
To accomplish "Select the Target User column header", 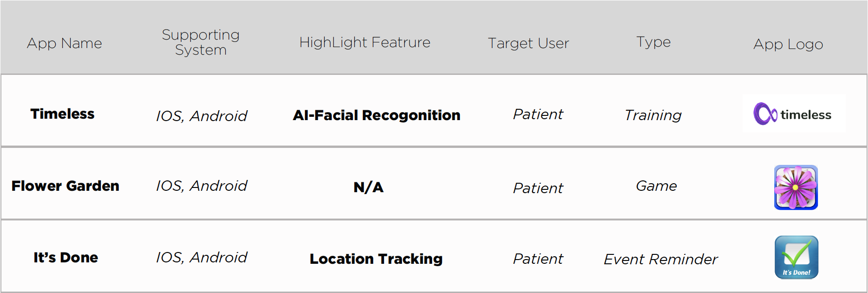I will coord(528,43).
